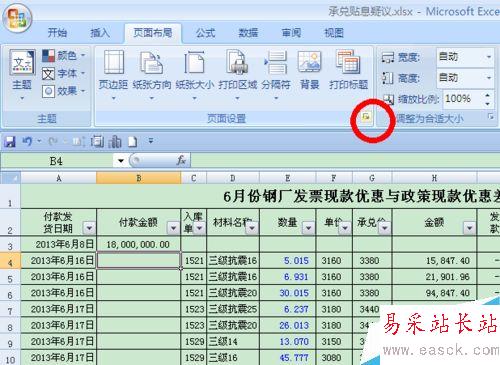Click the chart icon in quick toolbar
500x365 pixels.
115,142
